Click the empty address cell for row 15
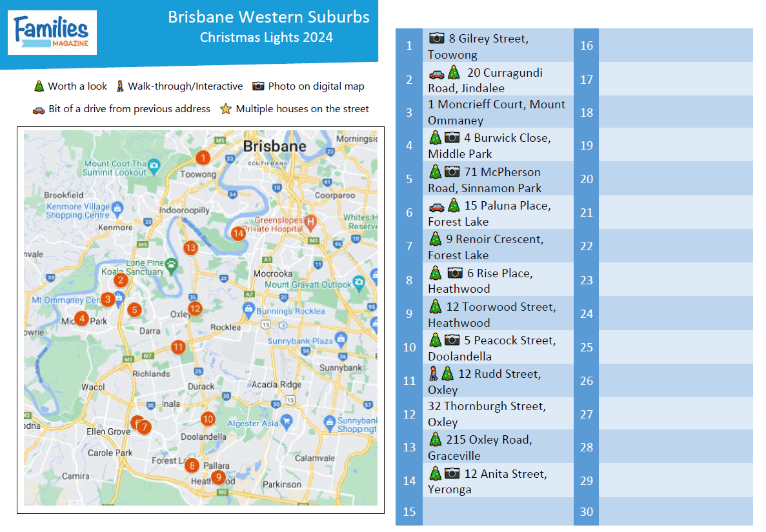The height and width of the screenshot is (532, 766). (498, 511)
